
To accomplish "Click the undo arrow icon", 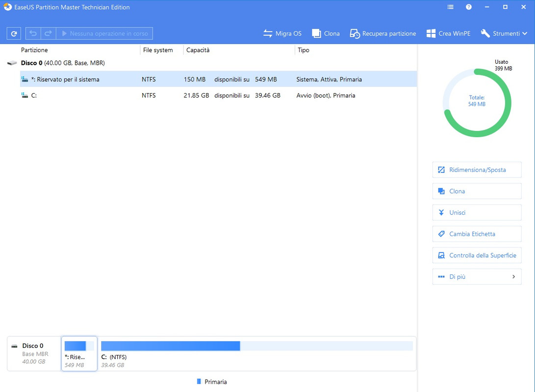I will point(33,33).
